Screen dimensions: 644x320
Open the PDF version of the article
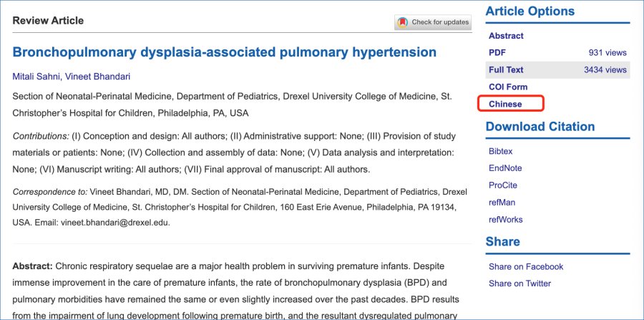tap(497, 52)
